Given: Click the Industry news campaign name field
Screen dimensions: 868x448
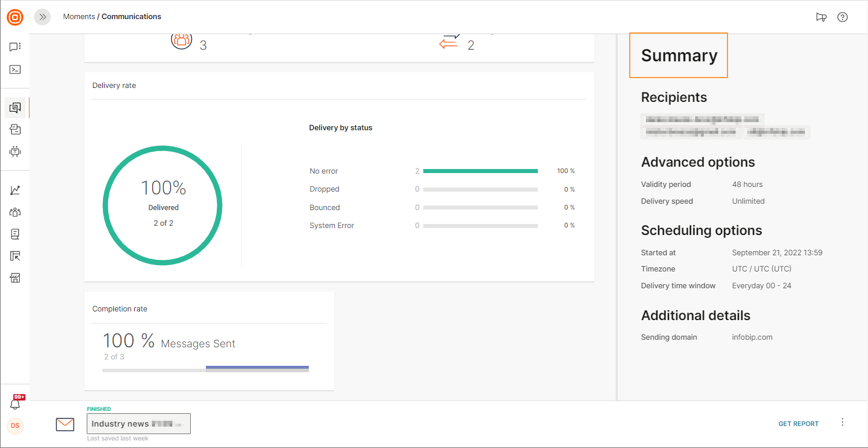Looking at the screenshot, I should tap(139, 424).
